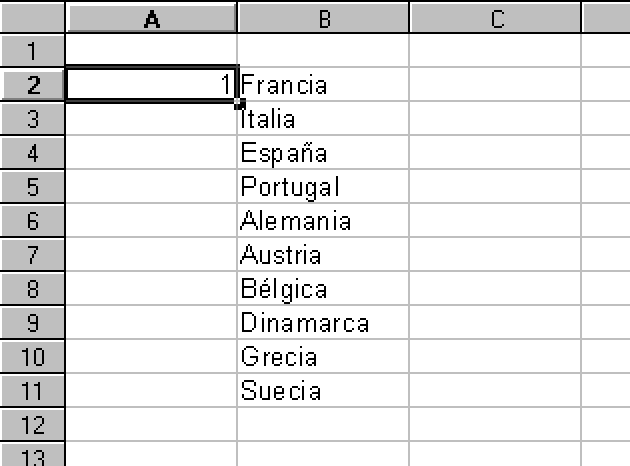Click the fill handle of cell A2
630x466 pixels.
(x=239, y=102)
